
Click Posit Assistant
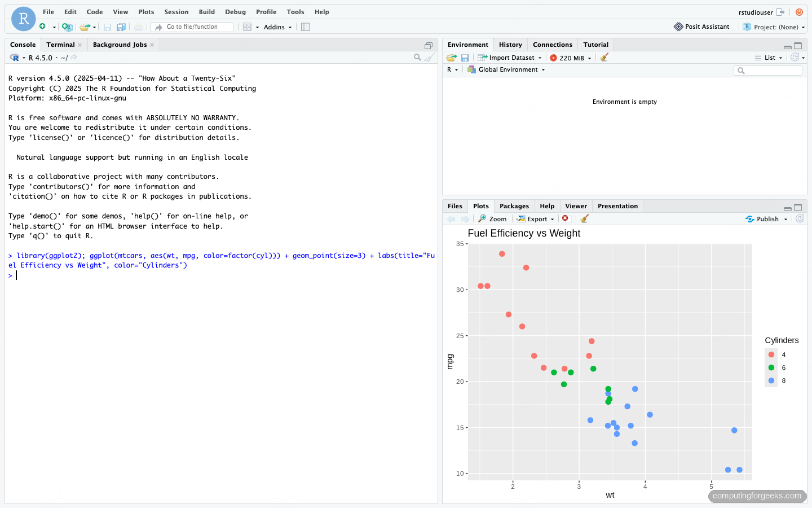[x=701, y=26]
